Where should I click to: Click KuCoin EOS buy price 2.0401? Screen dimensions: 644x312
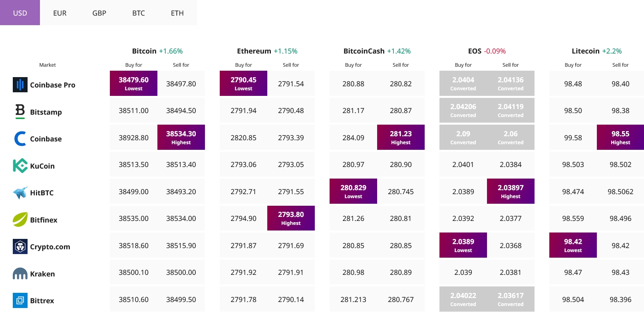pyautogui.click(x=463, y=165)
